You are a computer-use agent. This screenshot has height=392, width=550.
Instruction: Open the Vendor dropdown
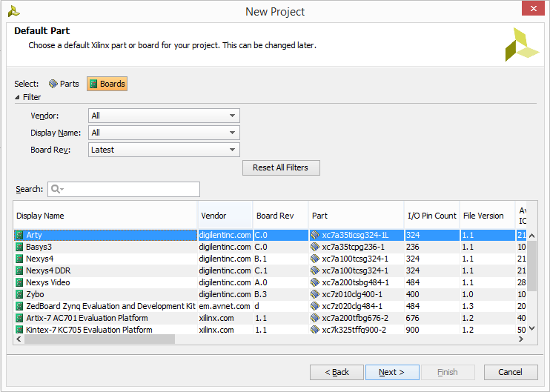[x=164, y=116]
